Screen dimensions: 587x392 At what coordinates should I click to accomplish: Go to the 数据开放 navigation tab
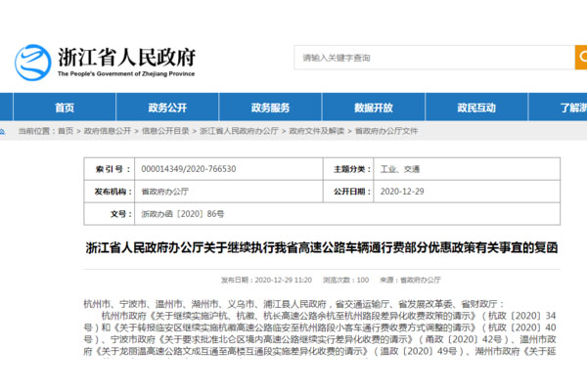click(373, 108)
